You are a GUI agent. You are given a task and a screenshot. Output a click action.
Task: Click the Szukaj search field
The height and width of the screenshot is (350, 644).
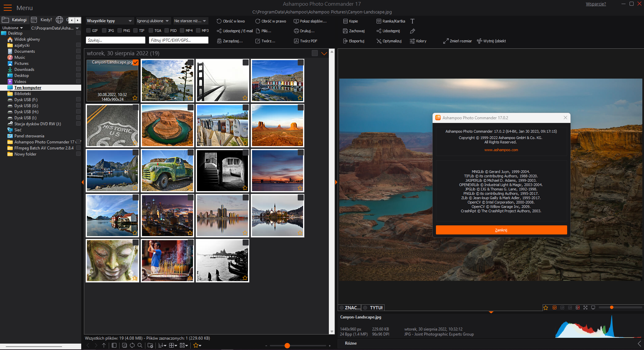(115, 40)
